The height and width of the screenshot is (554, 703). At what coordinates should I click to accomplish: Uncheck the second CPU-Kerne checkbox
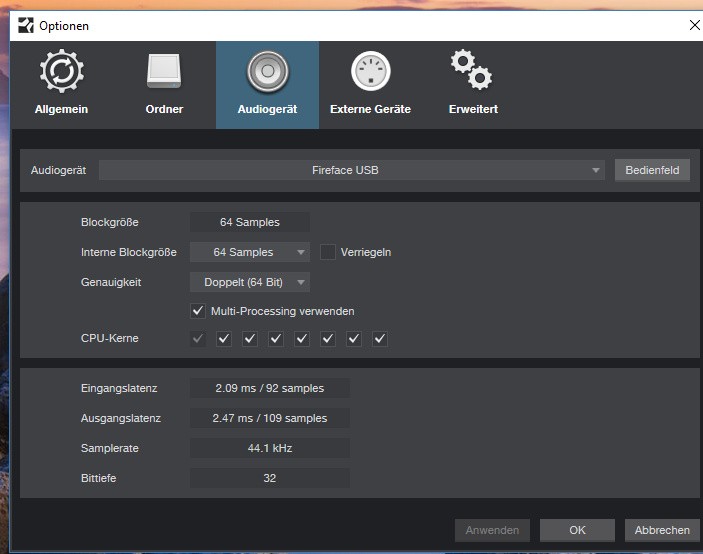pos(224,339)
